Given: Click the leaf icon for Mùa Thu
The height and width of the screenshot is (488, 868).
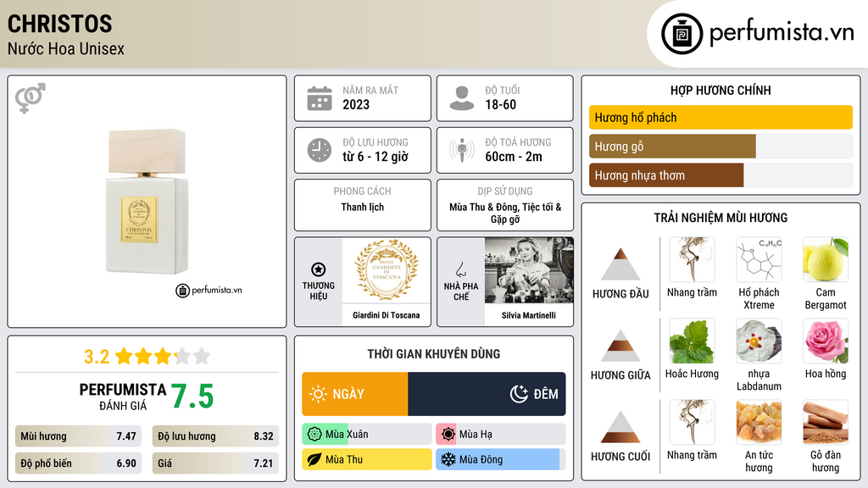Looking at the screenshot, I should pos(314,459).
